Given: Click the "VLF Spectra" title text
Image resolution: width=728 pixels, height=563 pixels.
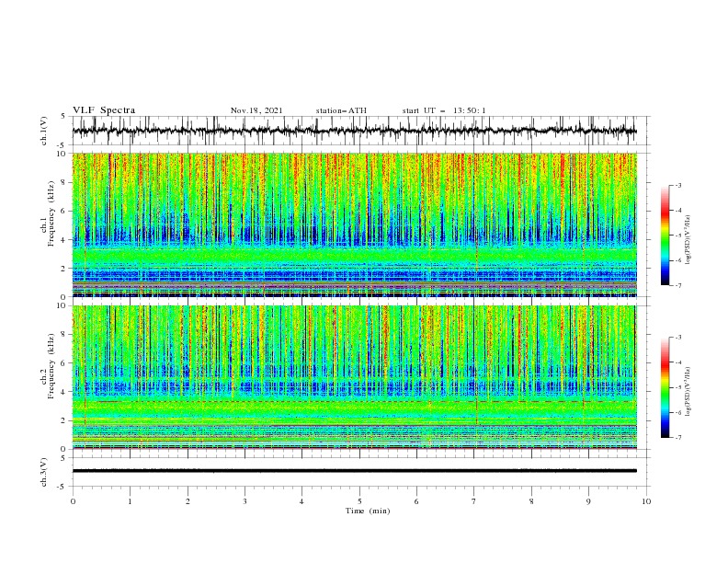Looking at the screenshot, I should point(104,110).
